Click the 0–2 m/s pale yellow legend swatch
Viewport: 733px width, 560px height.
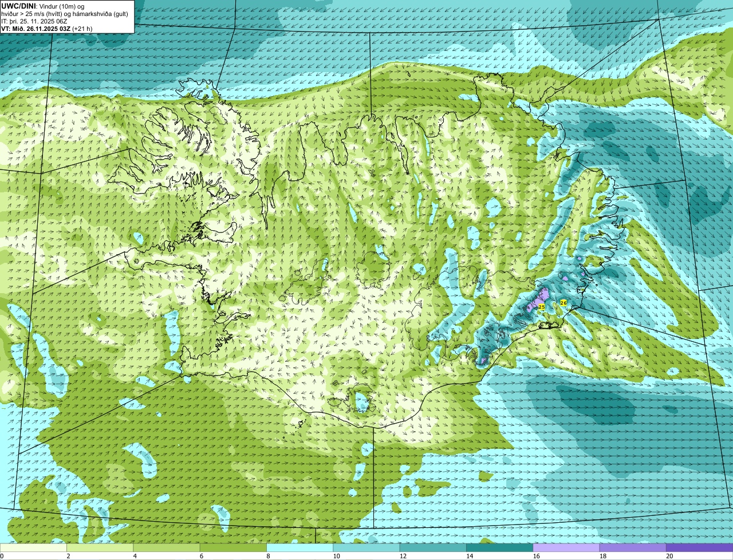(33, 547)
